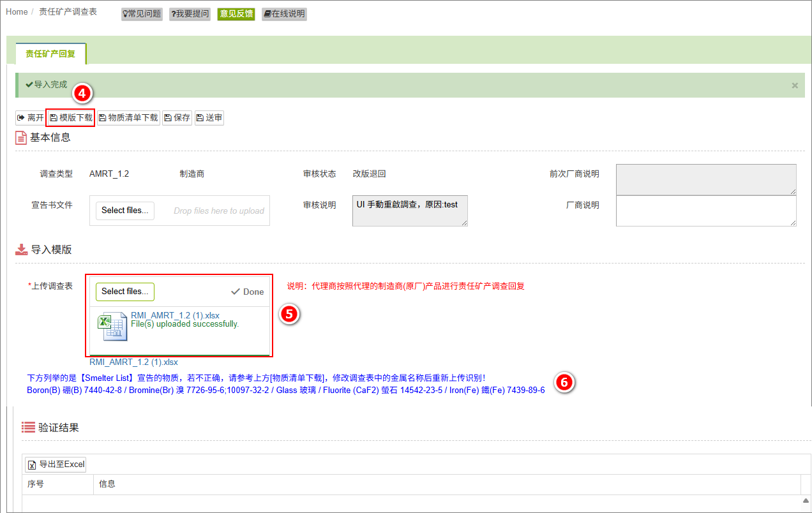Submit for review with 送审 button
Screen dimensions: 812x513
click(x=209, y=118)
